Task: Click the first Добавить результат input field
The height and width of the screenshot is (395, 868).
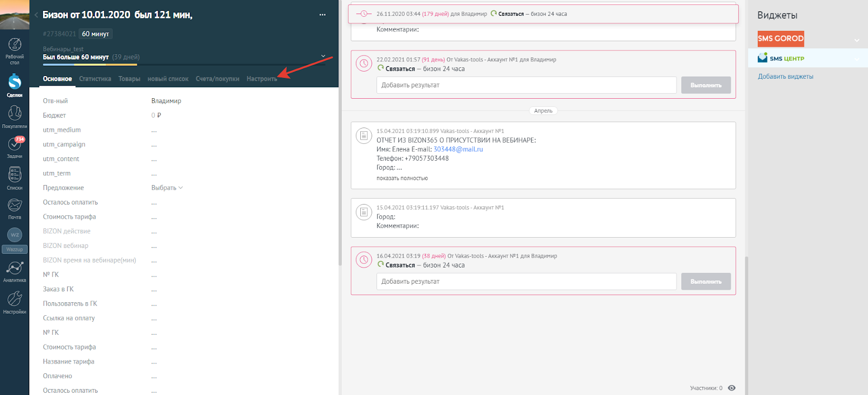Action: pyautogui.click(x=526, y=85)
